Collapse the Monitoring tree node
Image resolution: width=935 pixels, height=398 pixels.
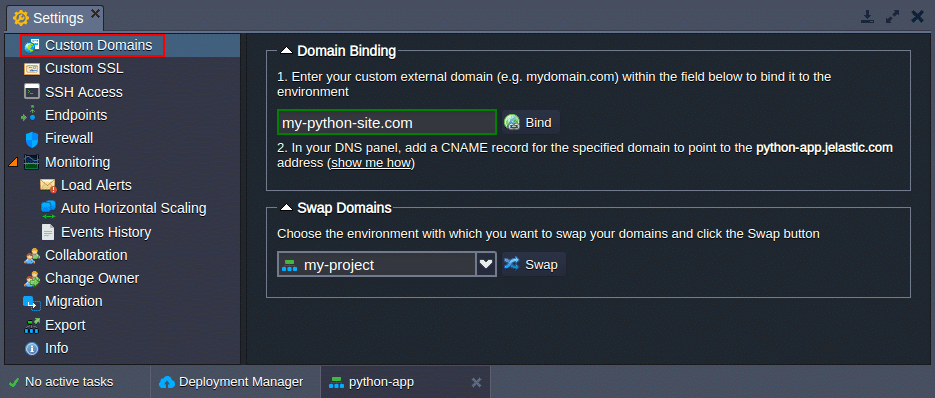13,162
